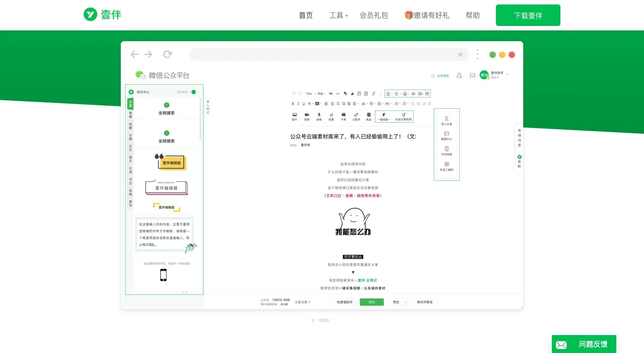Open the font color A dropdown
The width and height of the screenshot is (644, 353).
[310, 103]
